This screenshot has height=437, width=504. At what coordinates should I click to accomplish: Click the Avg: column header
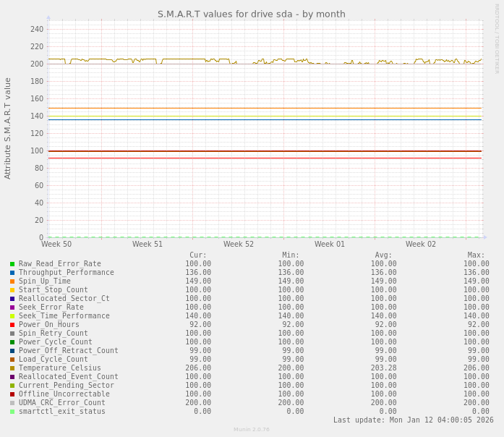[383, 255]
